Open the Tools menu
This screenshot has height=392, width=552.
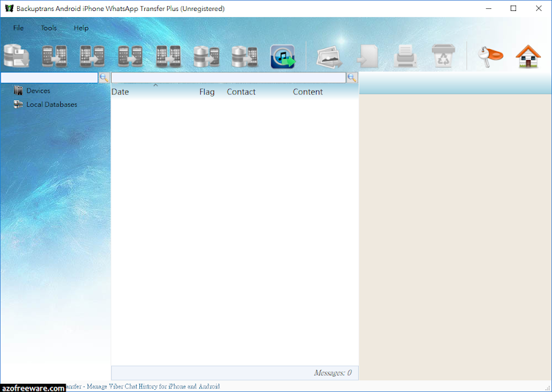(48, 28)
